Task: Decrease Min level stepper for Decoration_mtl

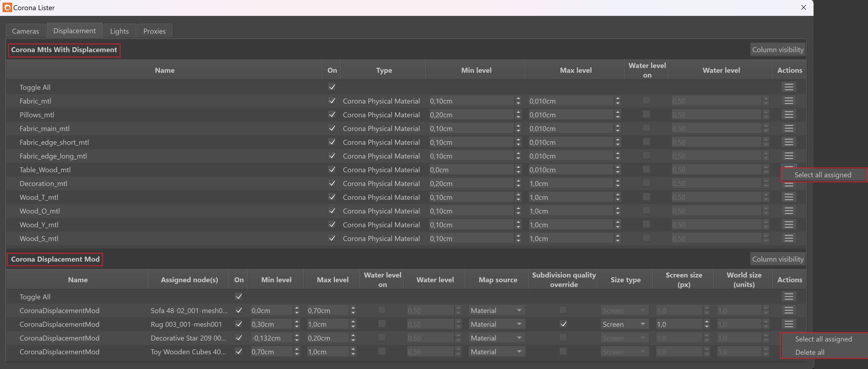Action: [x=518, y=186]
